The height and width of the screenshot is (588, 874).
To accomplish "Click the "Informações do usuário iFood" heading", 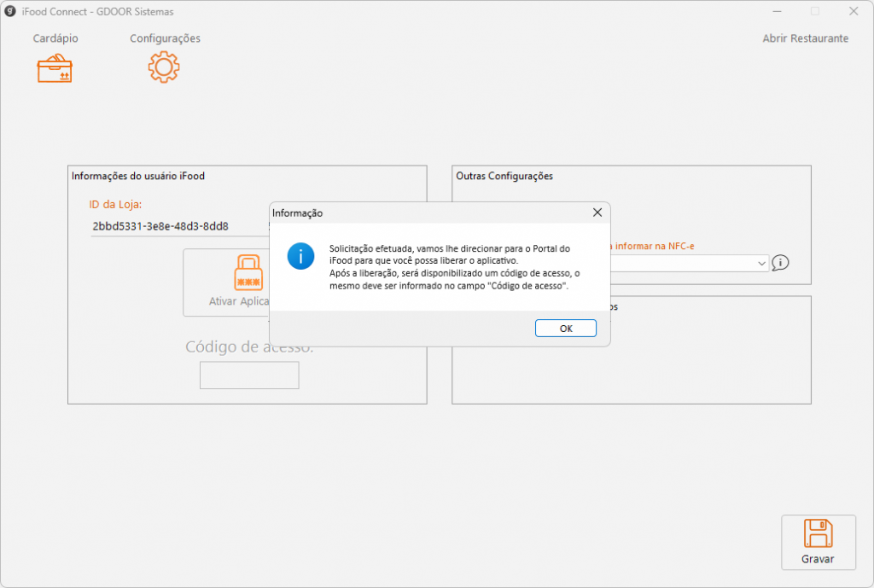I will [x=138, y=176].
